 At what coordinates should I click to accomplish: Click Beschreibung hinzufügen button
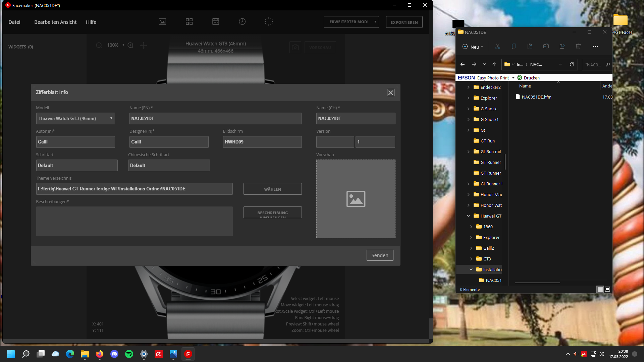point(272,213)
